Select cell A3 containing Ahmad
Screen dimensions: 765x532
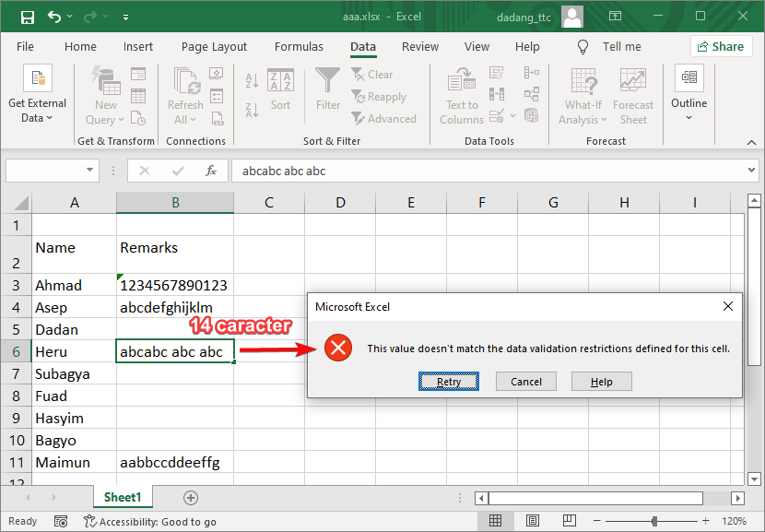[75, 285]
